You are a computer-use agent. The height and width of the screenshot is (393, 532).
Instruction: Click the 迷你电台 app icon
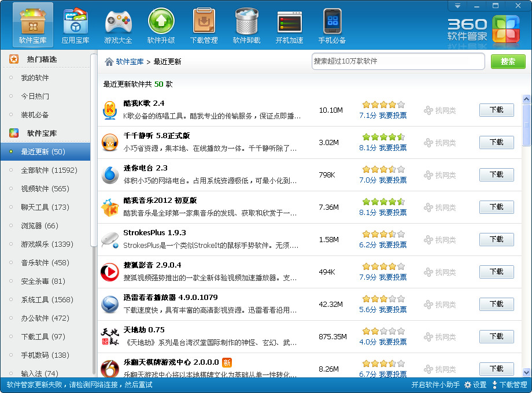coord(110,175)
